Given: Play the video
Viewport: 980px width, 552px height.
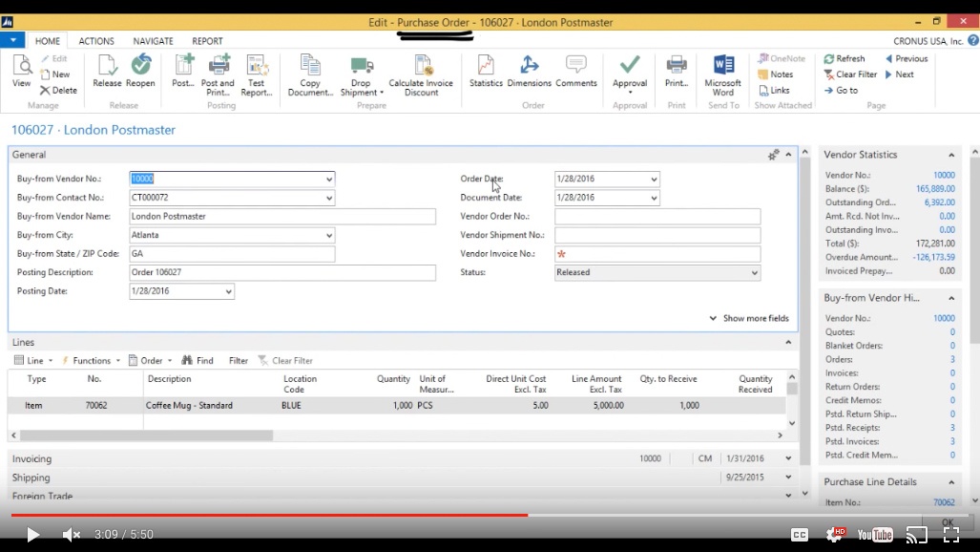Looking at the screenshot, I should click(32, 535).
